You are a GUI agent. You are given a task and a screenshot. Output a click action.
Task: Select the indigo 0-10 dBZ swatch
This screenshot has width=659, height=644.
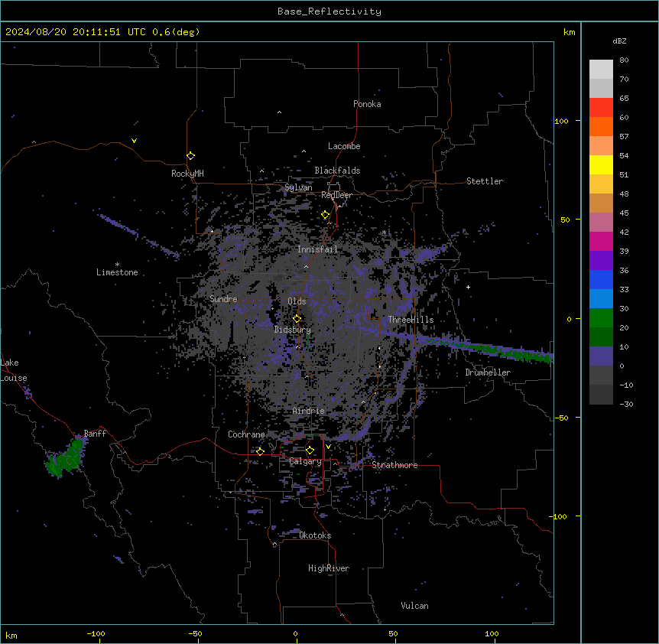point(601,356)
